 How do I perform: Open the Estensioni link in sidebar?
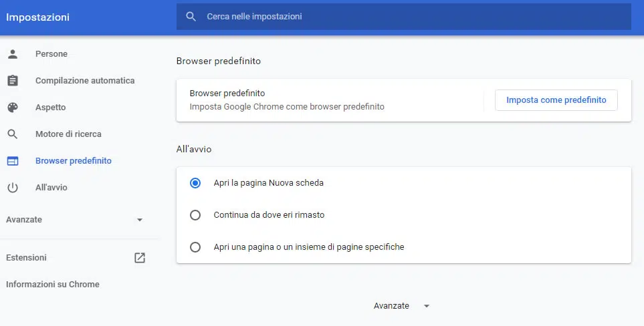pyautogui.click(x=27, y=258)
